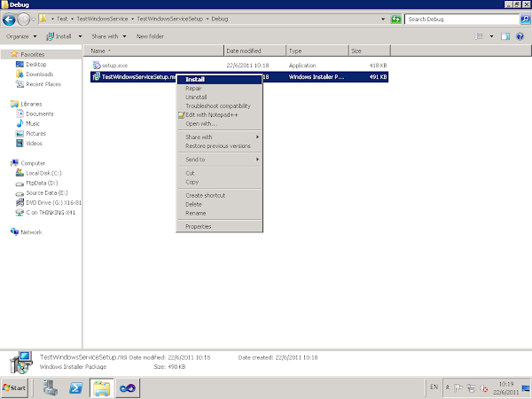Viewport: 532px width, 399px height.
Task: Sort by the Size column header
Action: (370, 51)
